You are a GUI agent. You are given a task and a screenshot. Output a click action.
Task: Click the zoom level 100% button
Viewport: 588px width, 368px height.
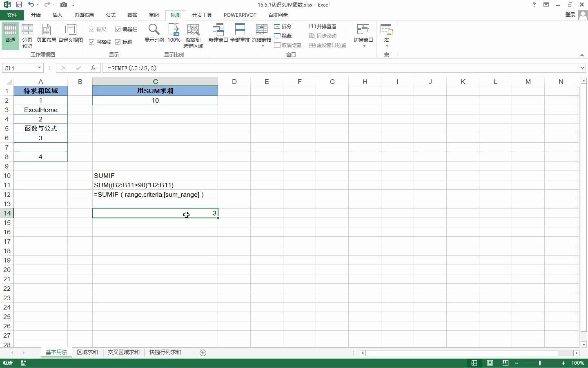pos(578,363)
